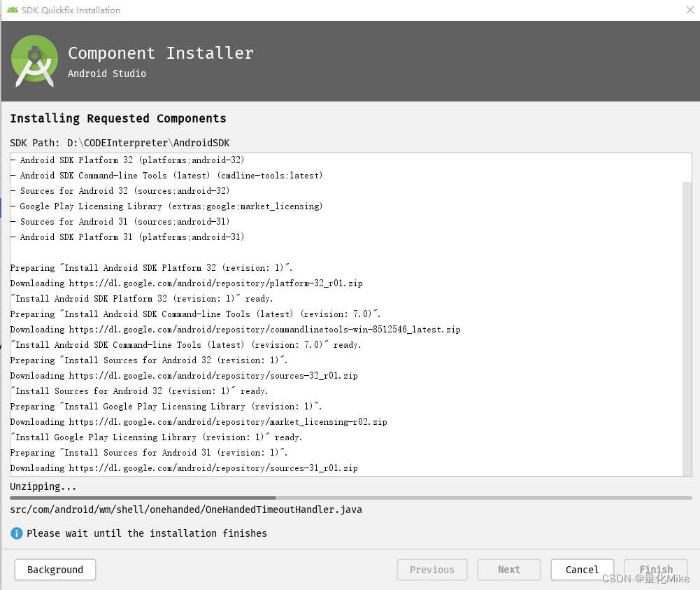Click the blue info icon next to wait message
This screenshot has width=700, height=590.
point(15,533)
